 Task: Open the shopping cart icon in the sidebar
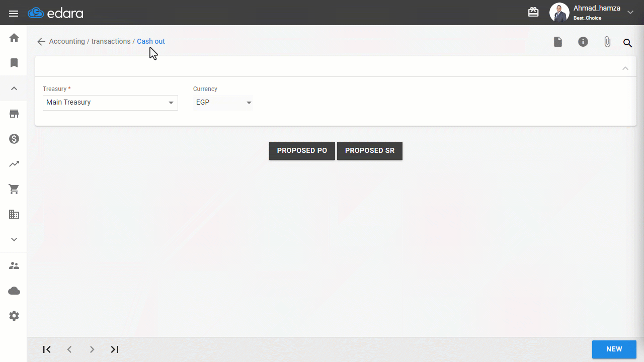(x=14, y=189)
